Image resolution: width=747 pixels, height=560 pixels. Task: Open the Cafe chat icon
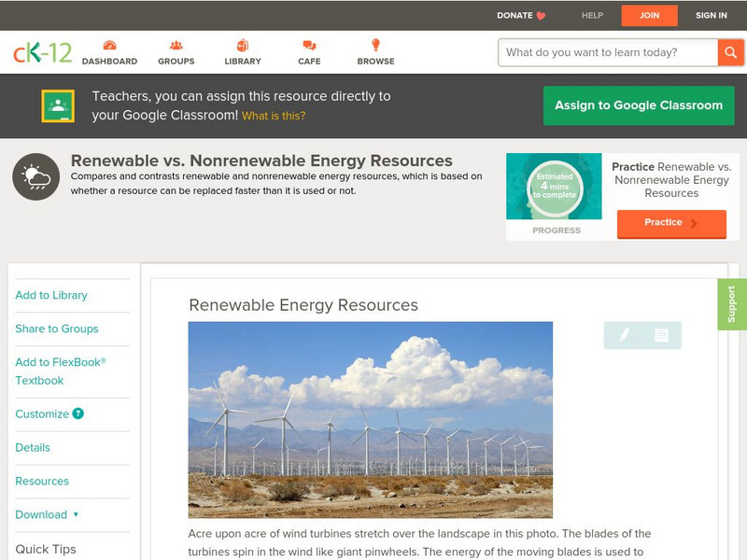pyautogui.click(x=309, y=46)
